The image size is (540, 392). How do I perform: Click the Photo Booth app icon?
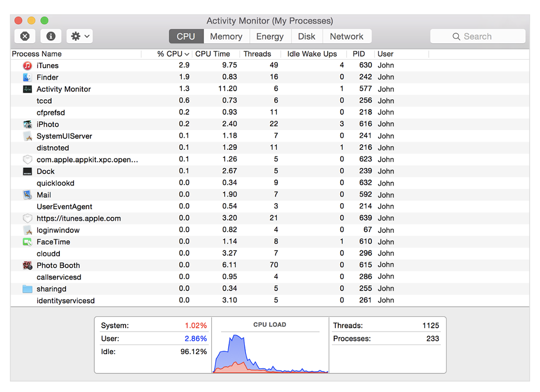pyautogui.click(x=27, y=265)
